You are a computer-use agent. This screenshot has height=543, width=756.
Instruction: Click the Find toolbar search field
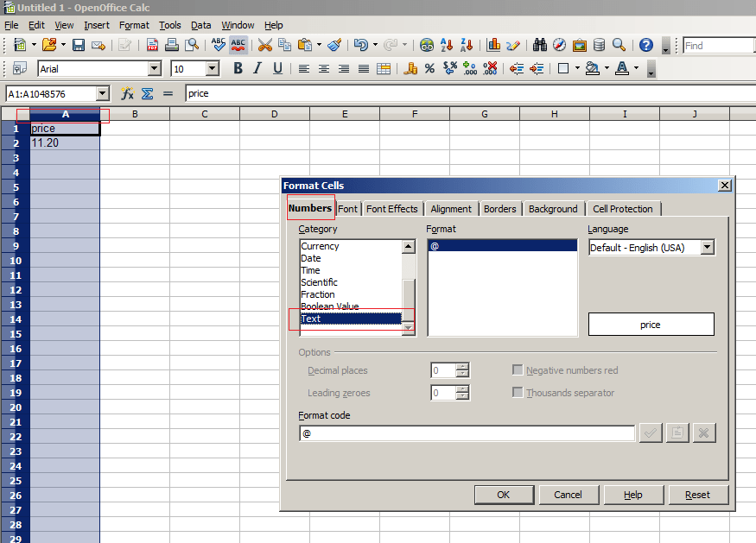point(718,45)
